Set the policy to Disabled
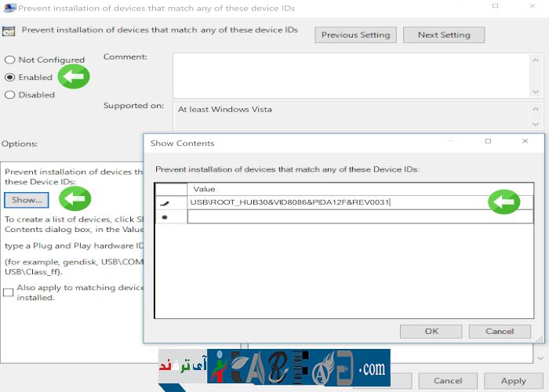 coord(9,95)
